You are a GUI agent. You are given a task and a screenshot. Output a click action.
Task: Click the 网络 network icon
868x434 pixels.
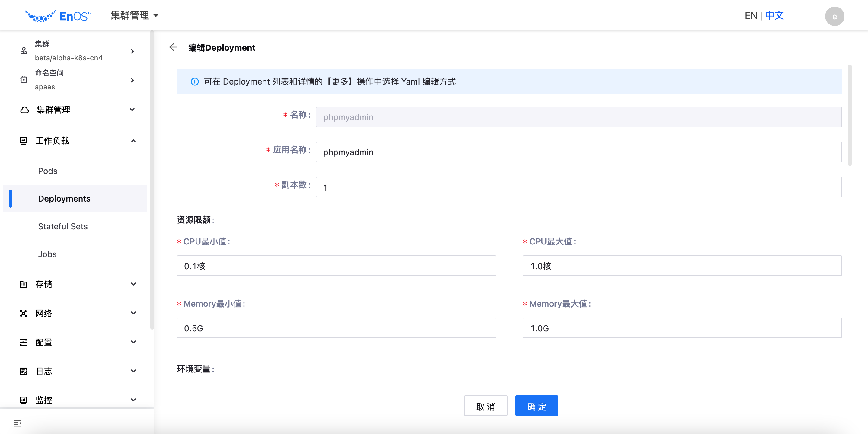click(x=23, y=313)
